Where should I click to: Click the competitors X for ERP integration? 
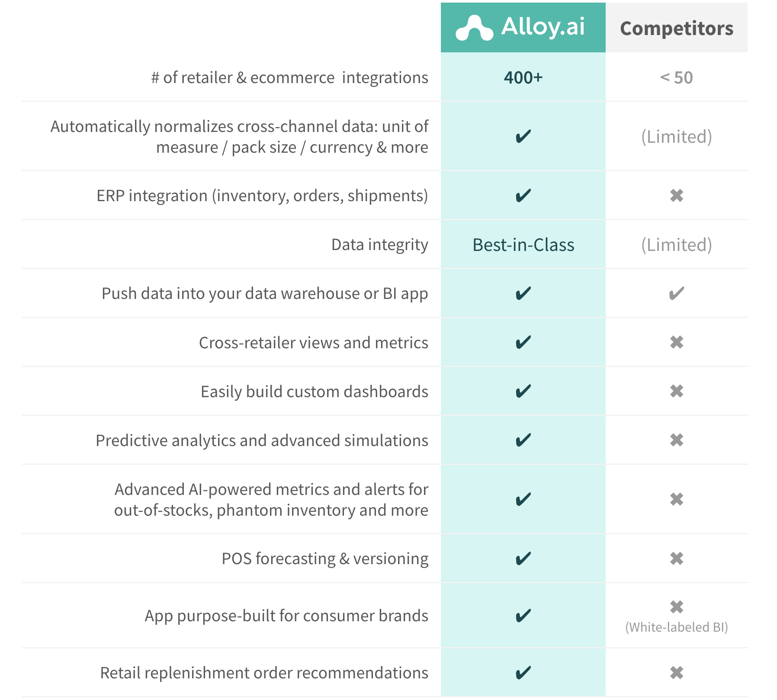point(677,196)
